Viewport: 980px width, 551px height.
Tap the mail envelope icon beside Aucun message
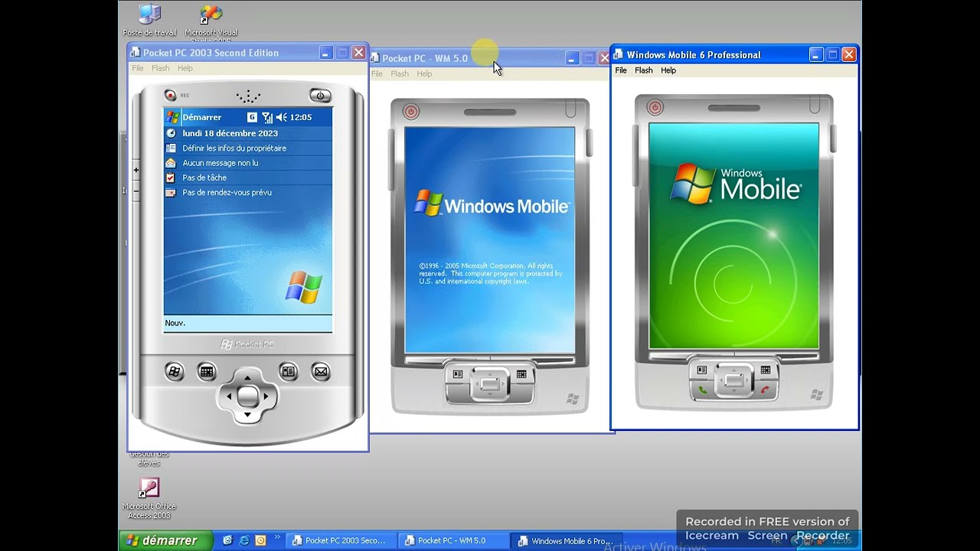pyautogui.click(x=171, y=163)
